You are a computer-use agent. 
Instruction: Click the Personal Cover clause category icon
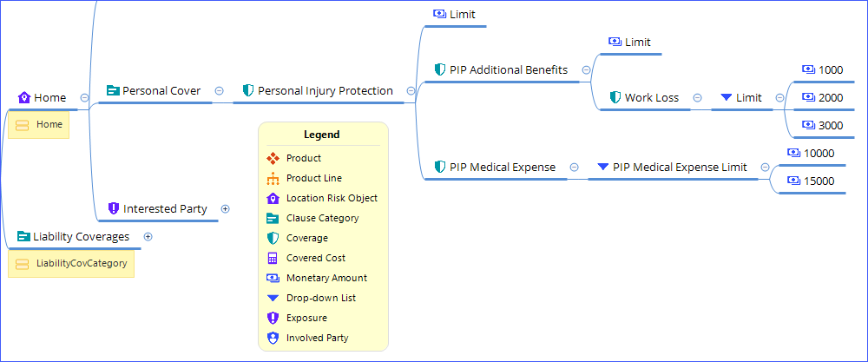(x=113, y=90)
